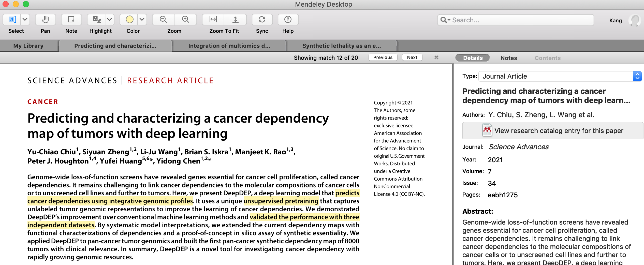
Task: Edit the Journal field Science Advances
Action: pos(518,147)
